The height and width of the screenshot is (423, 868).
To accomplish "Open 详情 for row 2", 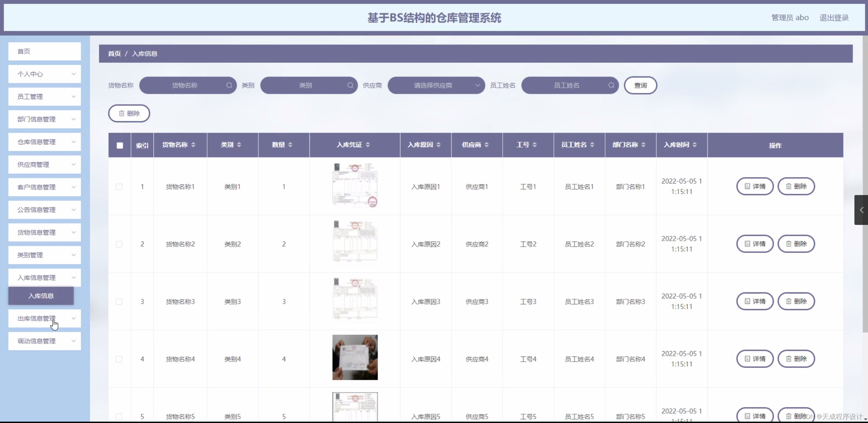I will click(x=755, y=244).
